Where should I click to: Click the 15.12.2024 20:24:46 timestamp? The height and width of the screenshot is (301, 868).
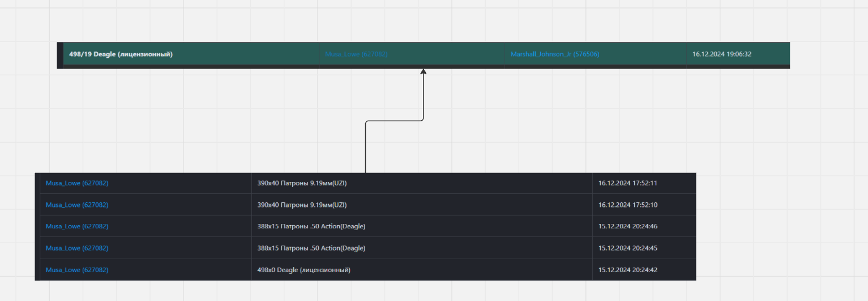(627, 226)
